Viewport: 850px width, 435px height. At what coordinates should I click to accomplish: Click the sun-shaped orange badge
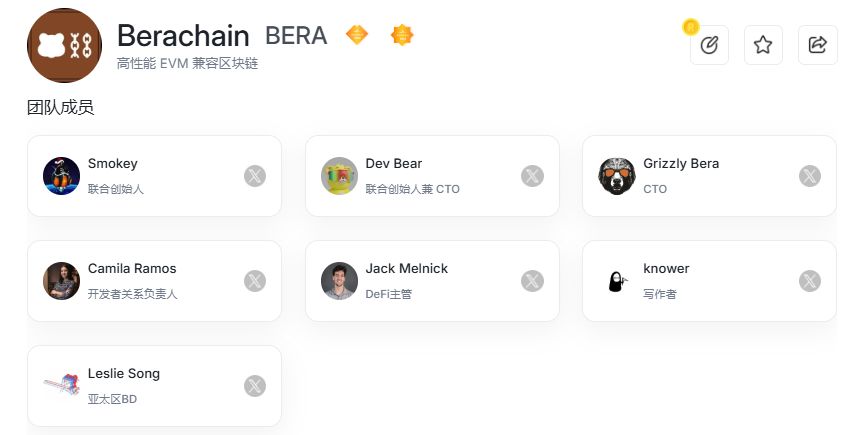402,35
